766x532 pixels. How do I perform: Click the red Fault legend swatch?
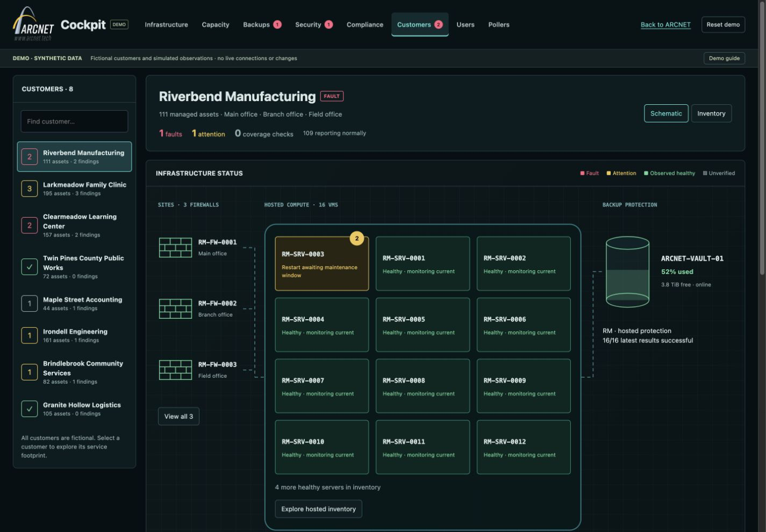[x=582, y=173]
